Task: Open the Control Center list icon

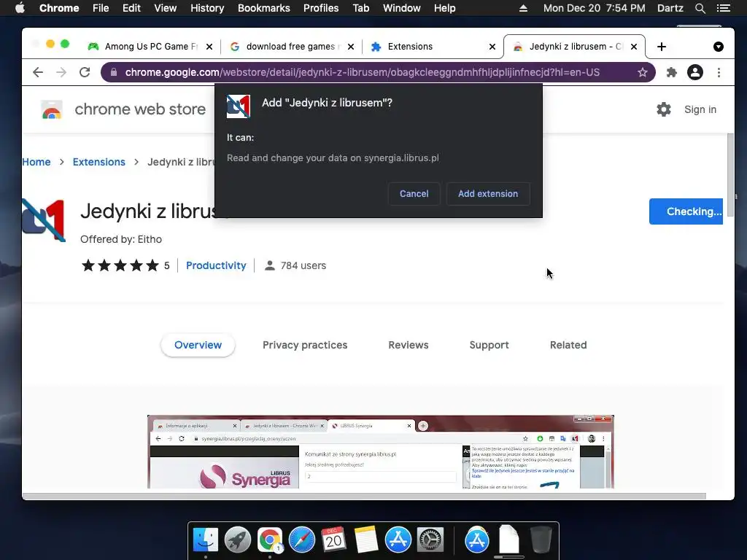Action: coord(724,8)
